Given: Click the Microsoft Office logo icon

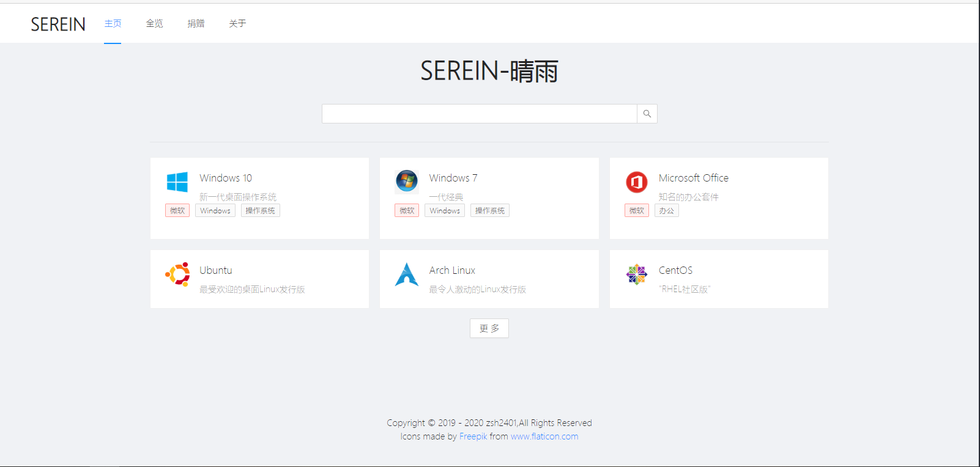Looking at the screenshot, I should coord(636,182).
